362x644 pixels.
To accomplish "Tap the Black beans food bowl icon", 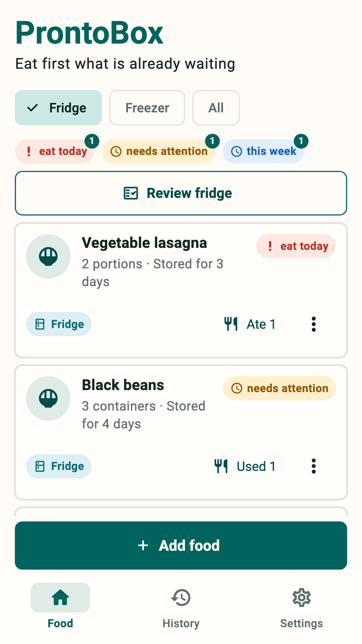I will 48,398.
